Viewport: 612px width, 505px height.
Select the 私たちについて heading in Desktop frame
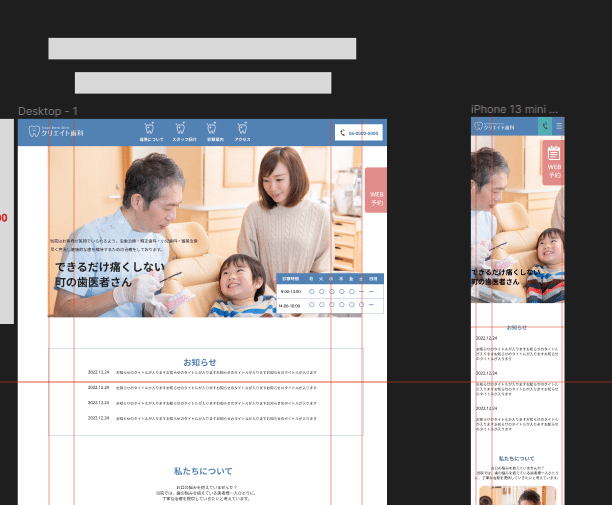(203, 471)
